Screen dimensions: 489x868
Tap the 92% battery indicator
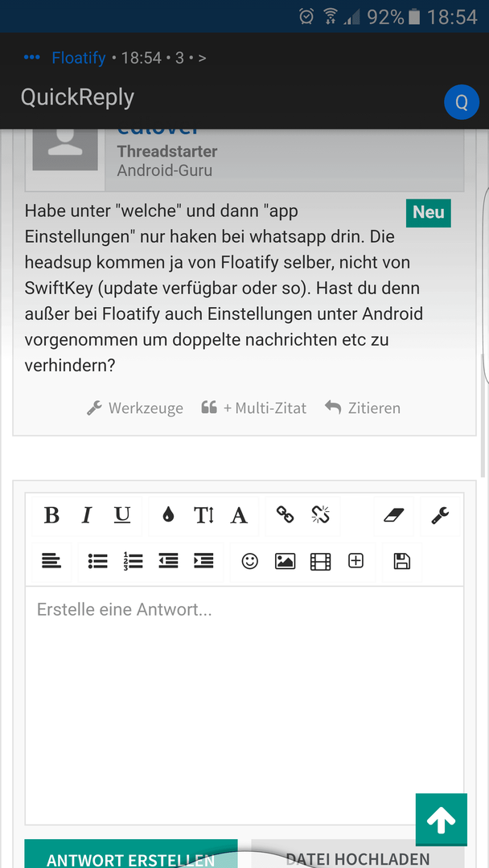click(393, 17)
